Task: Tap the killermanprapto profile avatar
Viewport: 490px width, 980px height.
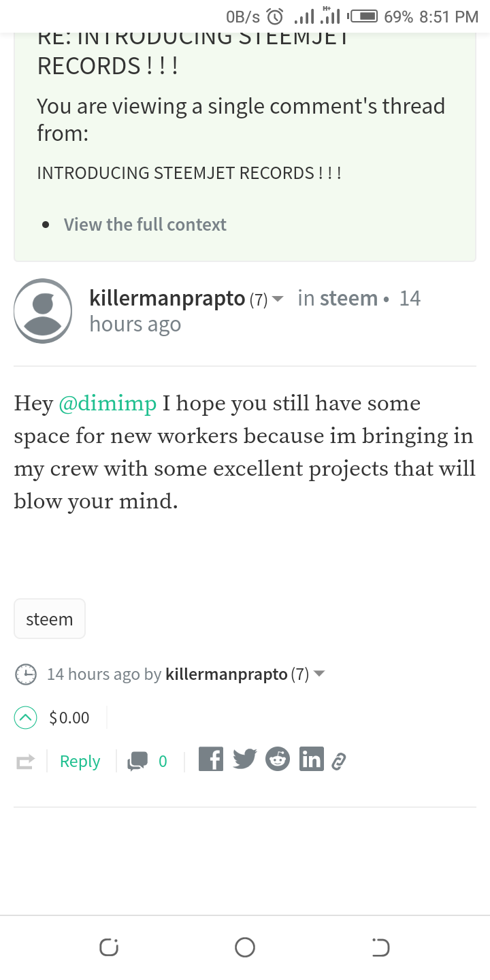Action: click(x=43, y=311)
